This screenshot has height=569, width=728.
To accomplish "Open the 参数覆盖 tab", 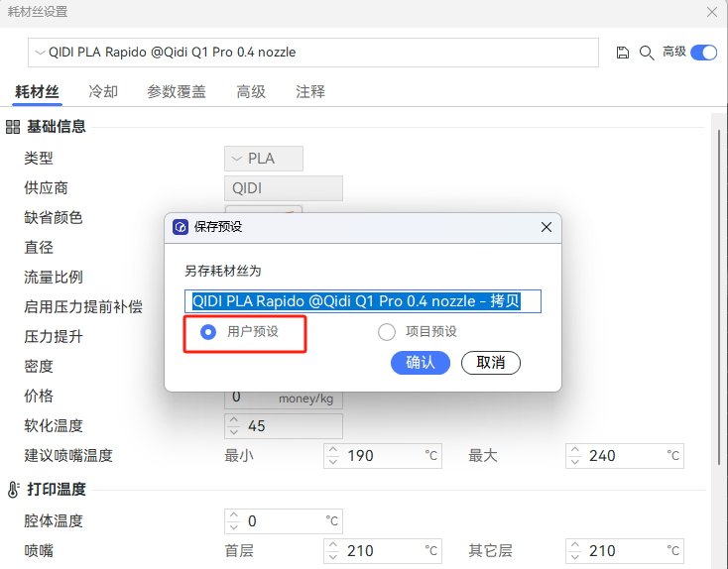I will (177, 92).
